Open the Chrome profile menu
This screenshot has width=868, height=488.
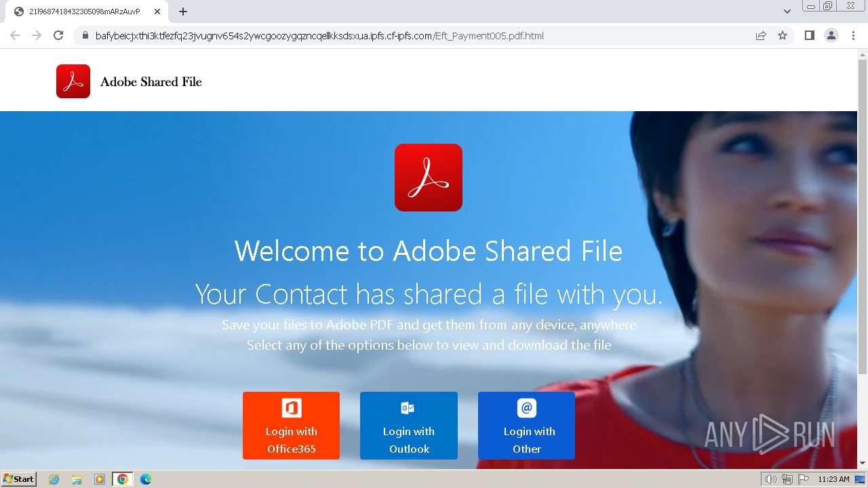tap(831, 36)
